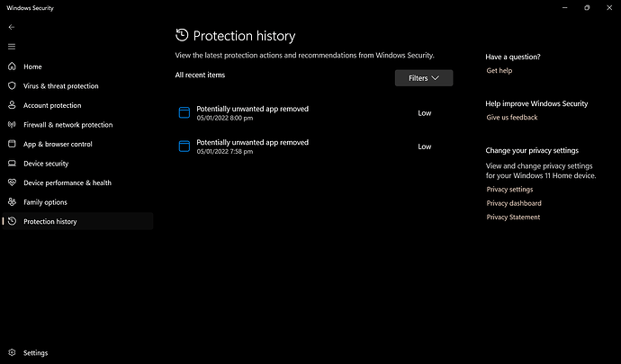The image size is (621, 364).
Task: Click the Home house icon
Action: 12,67
